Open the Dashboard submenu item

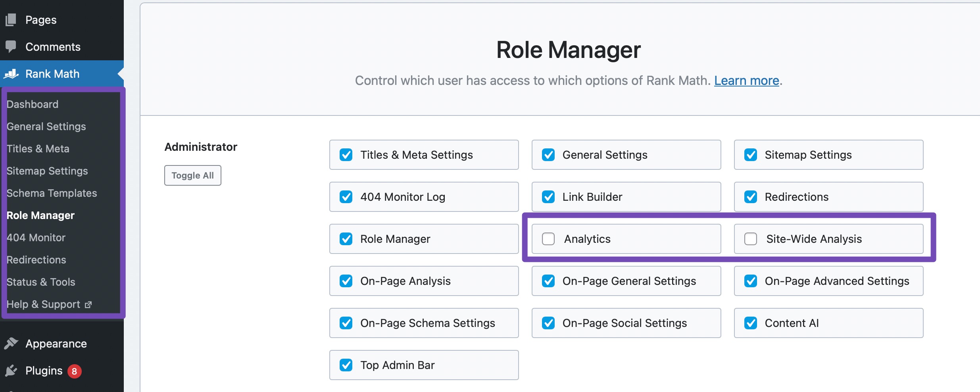(x=33, y=104)
